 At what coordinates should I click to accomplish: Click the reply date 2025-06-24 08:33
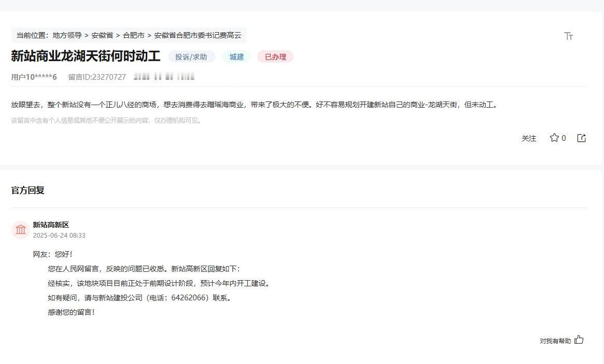tap(59, 236)
